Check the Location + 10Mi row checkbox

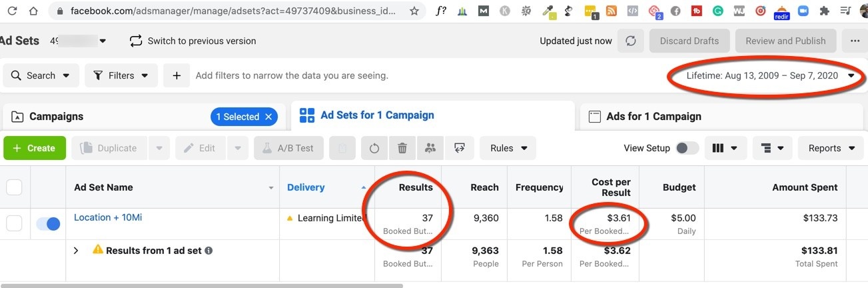point(14,223)
